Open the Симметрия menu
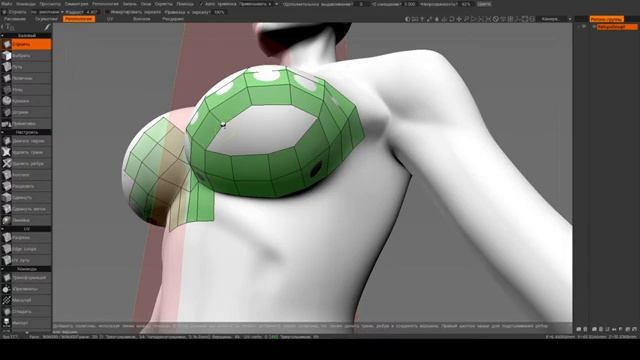 point(76,4)
